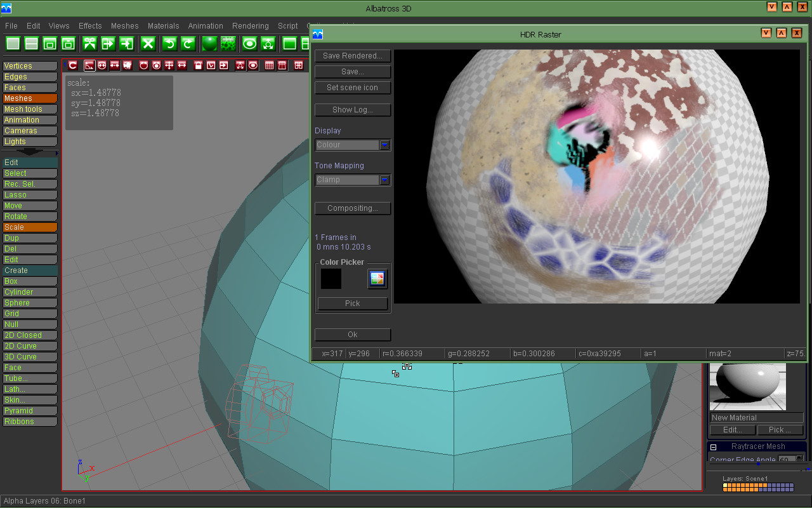Activate the Lasso selection tool
Image resolution: width=812 pixels, height=508 pixels.
click(x=30, y=195)
